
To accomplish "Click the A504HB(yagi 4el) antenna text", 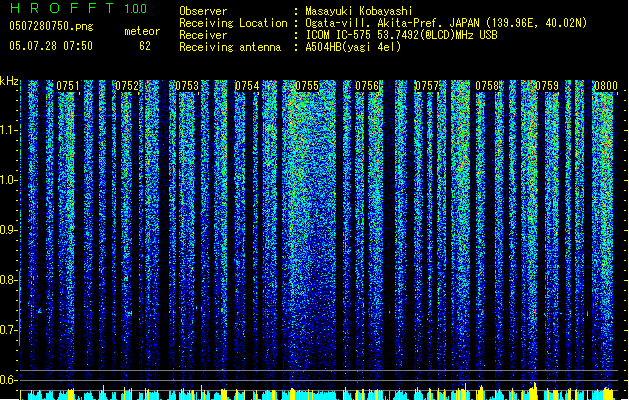I will pyautogui.click(x=353, y=47).
